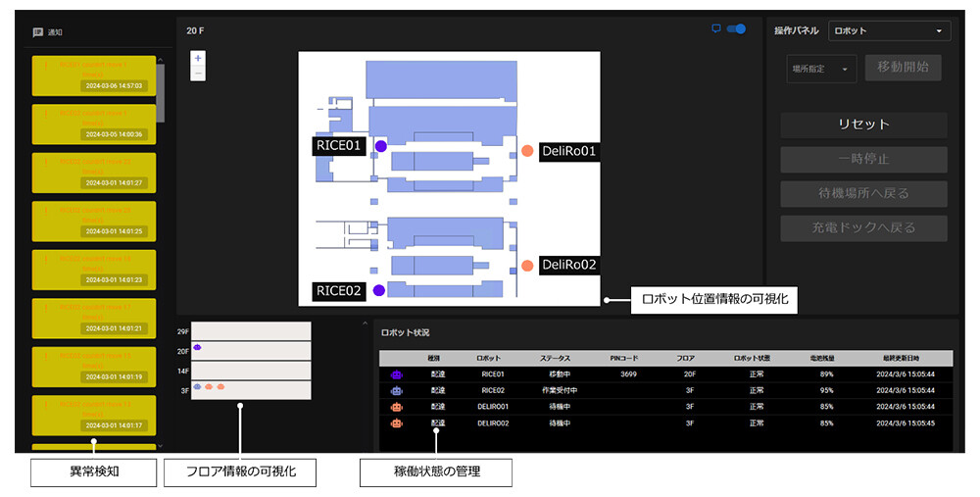The height and width of the screenshot is (497, 980).
Task: Click the warning icon on 14:00:36 notification
Action: click(46, 113)
